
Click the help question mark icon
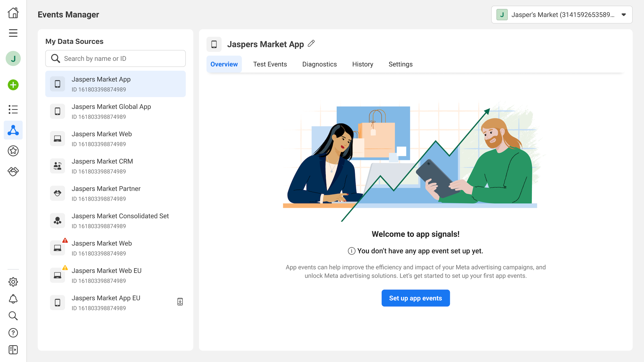[x=13, y=333]
